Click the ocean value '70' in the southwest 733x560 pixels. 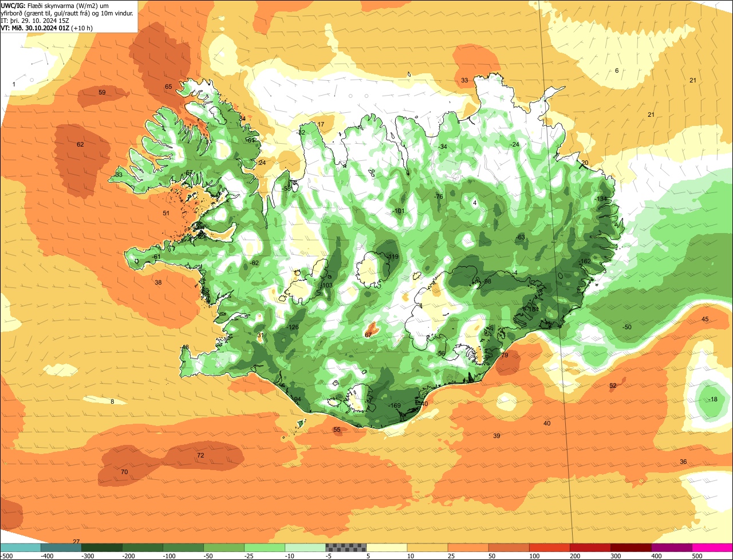point(124,472)
